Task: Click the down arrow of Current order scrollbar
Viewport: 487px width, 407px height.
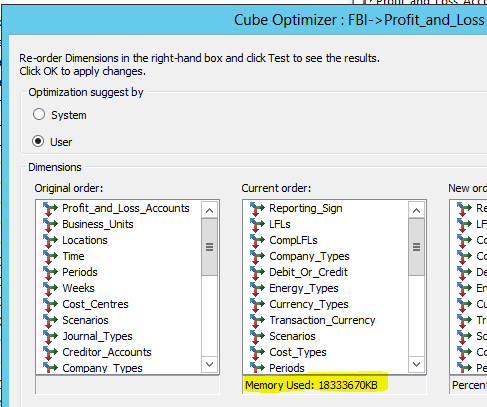Action: (x=416, y=364)
